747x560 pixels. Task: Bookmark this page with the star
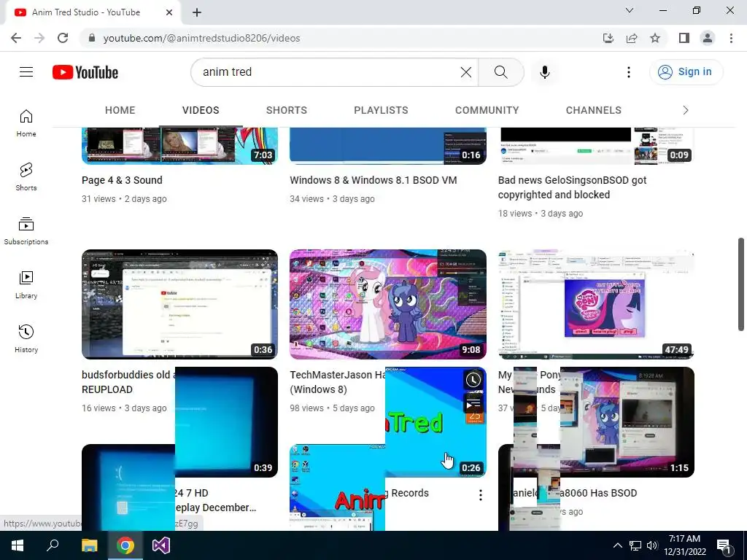click(655, 38)
